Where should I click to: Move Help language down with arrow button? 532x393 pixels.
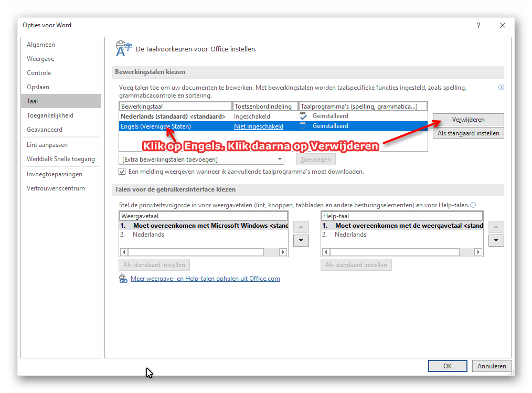tap(496, 240)
